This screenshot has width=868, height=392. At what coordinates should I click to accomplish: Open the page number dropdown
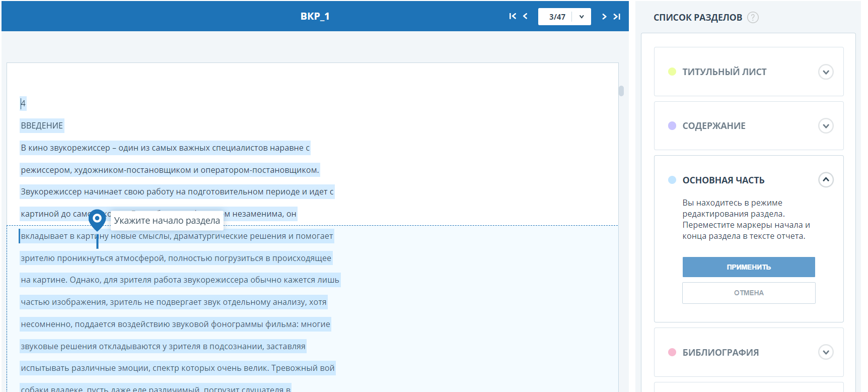coord(582,17)
